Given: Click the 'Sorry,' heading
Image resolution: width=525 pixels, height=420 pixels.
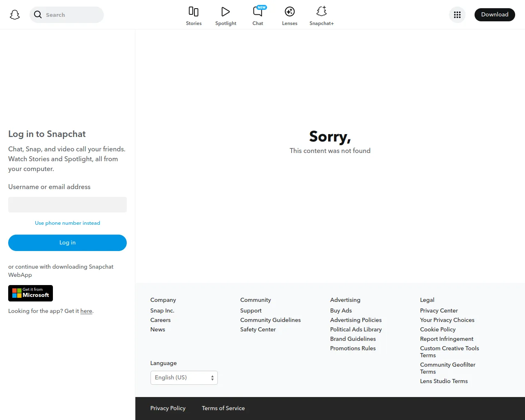Looking at the screenshot, I should (x=330, y=137).
